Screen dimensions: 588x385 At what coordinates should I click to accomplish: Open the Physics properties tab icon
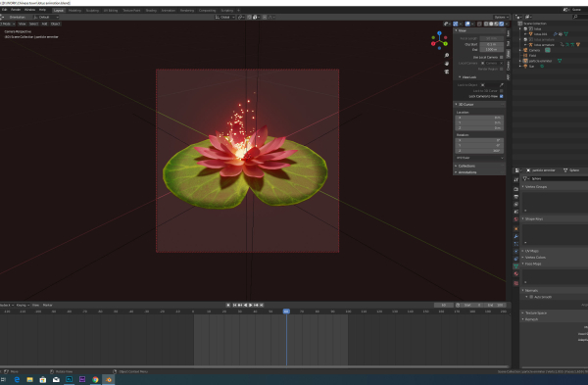click(516, 251)
